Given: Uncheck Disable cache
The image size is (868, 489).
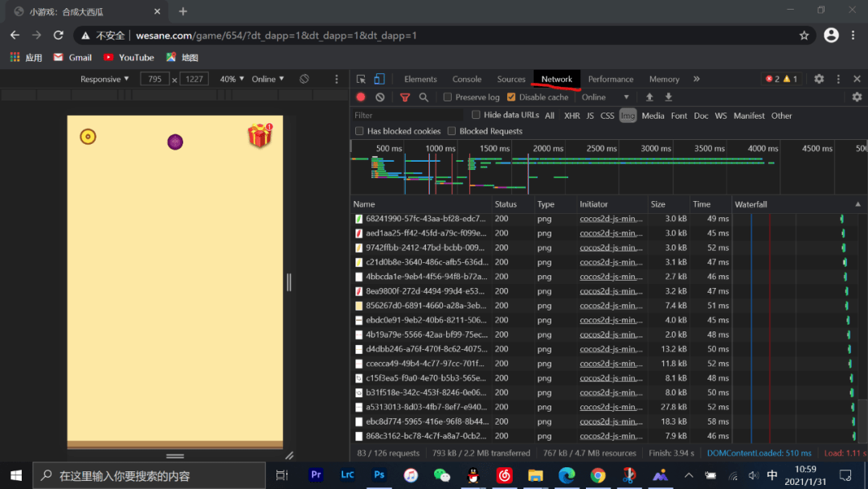Looking at the screenshot, I should 511,97.
